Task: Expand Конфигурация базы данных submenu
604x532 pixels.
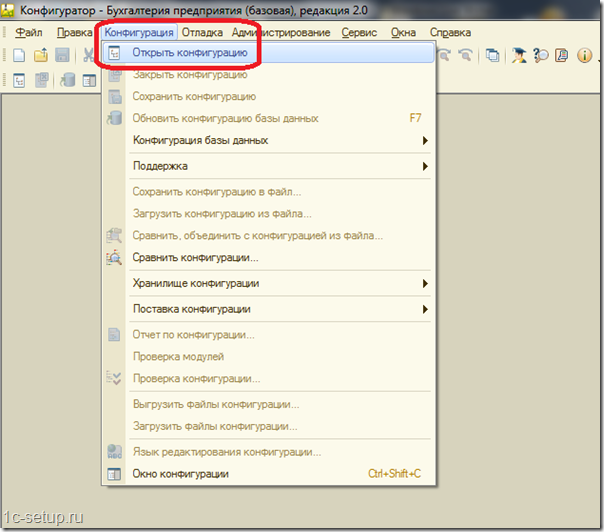Action: (268, 140)
